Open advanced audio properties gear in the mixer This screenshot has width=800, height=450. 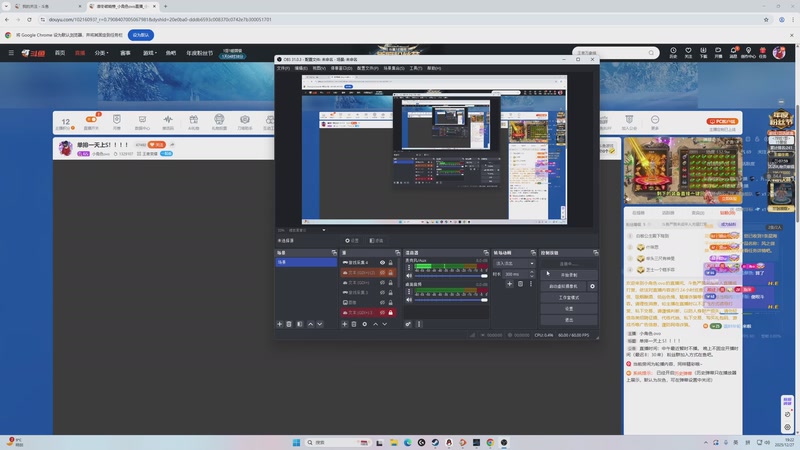tap(408, 324)
